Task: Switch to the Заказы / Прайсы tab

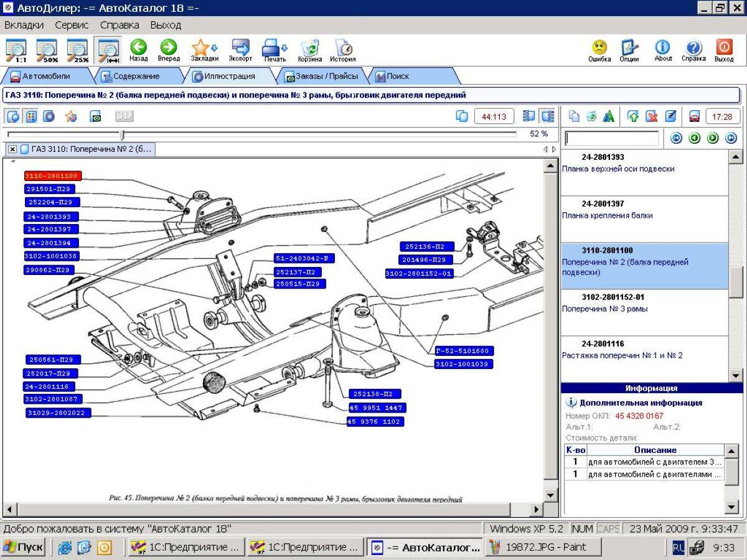Action: pyautogui.click(x=322, y=76)
